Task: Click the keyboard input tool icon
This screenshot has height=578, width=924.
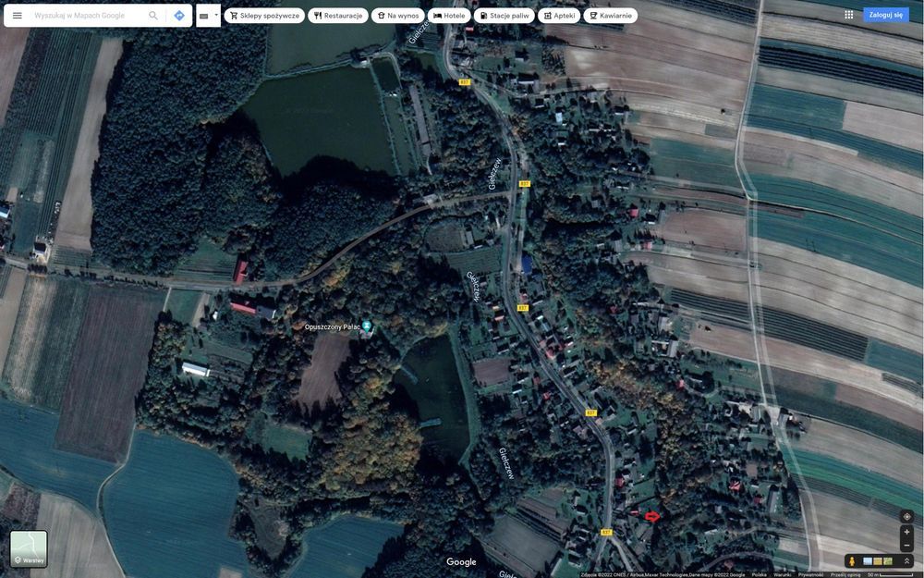Action: pos(204,16)
